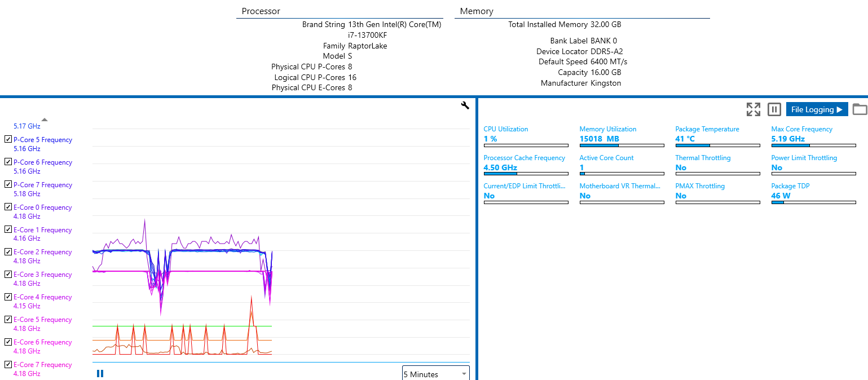Click the 6400 MT/s default speed value
This screenshot has height=380, width=868.
(609, 61)
